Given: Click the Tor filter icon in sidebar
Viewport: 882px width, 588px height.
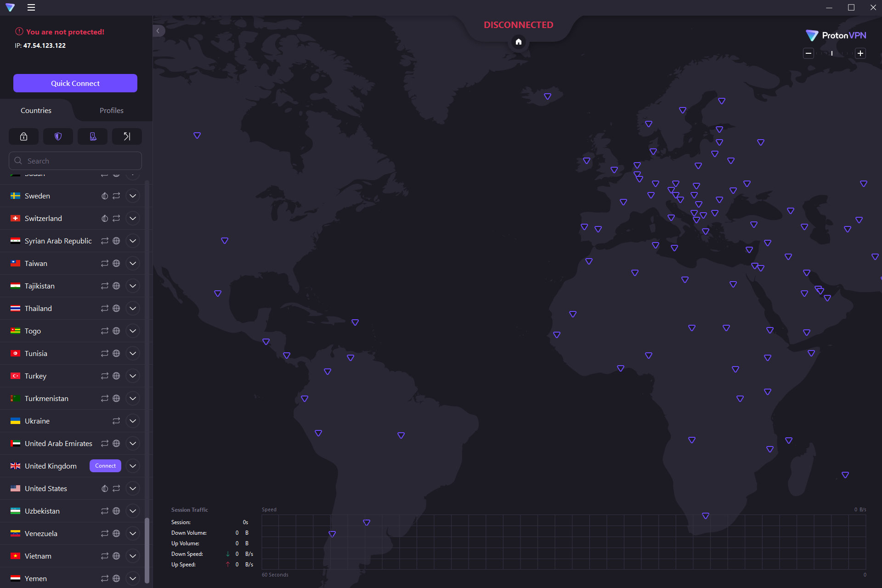Looking at the screenshot, I should 92,136.
